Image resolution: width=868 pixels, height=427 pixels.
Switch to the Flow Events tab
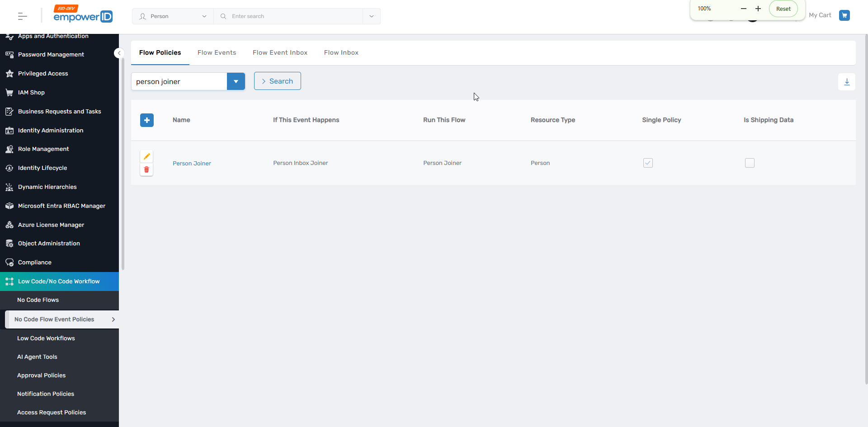tap(217, 53)
